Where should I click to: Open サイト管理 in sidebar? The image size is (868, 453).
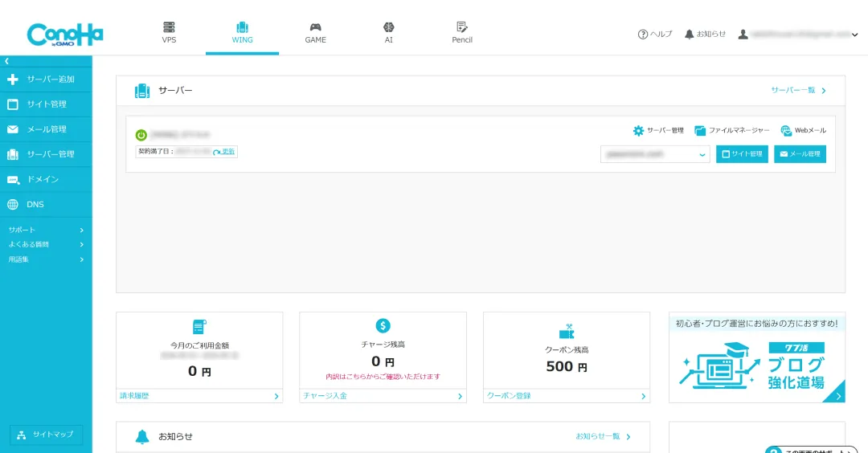click(x=46, y=104)
